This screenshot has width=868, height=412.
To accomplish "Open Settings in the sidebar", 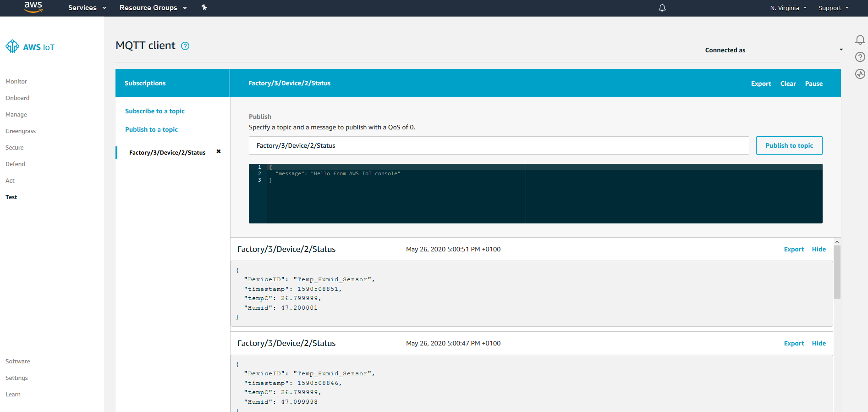I will (x=16, y=378).
